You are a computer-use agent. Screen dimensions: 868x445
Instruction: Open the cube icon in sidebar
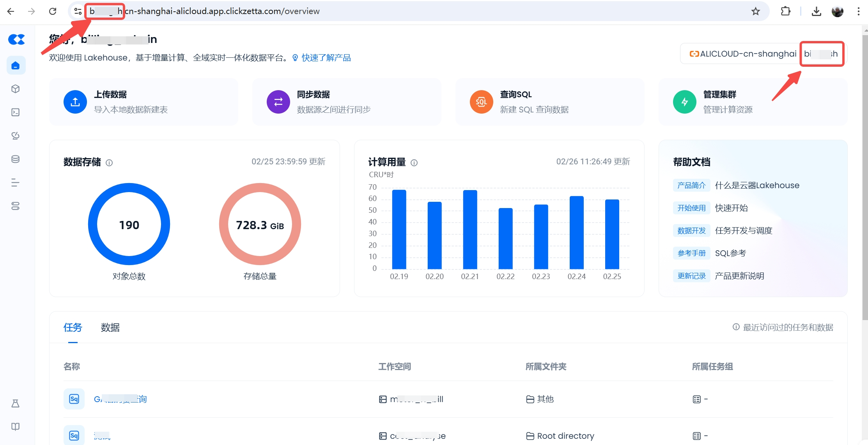tap(16, 89)
